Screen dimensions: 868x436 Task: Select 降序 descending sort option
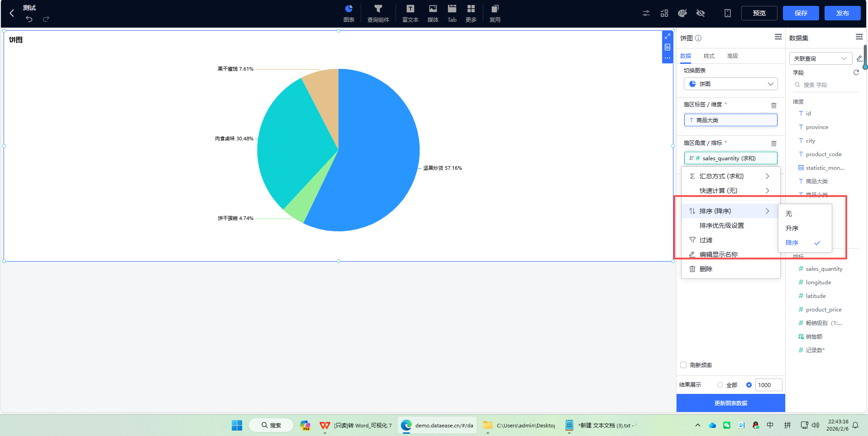805,243
